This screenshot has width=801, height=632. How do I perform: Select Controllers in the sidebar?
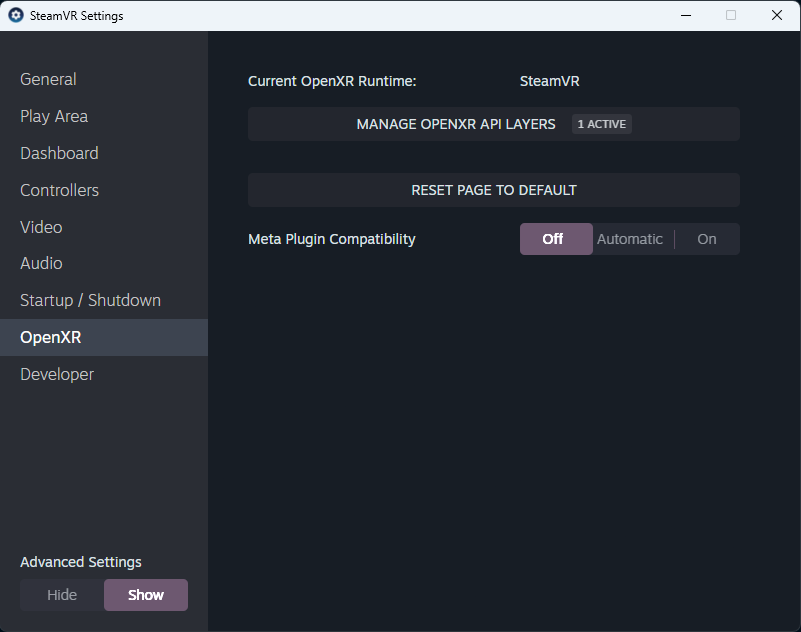tap(104, 190)
